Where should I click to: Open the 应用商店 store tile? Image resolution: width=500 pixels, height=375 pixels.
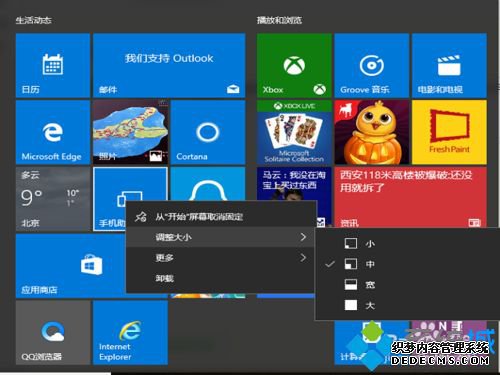70,266
